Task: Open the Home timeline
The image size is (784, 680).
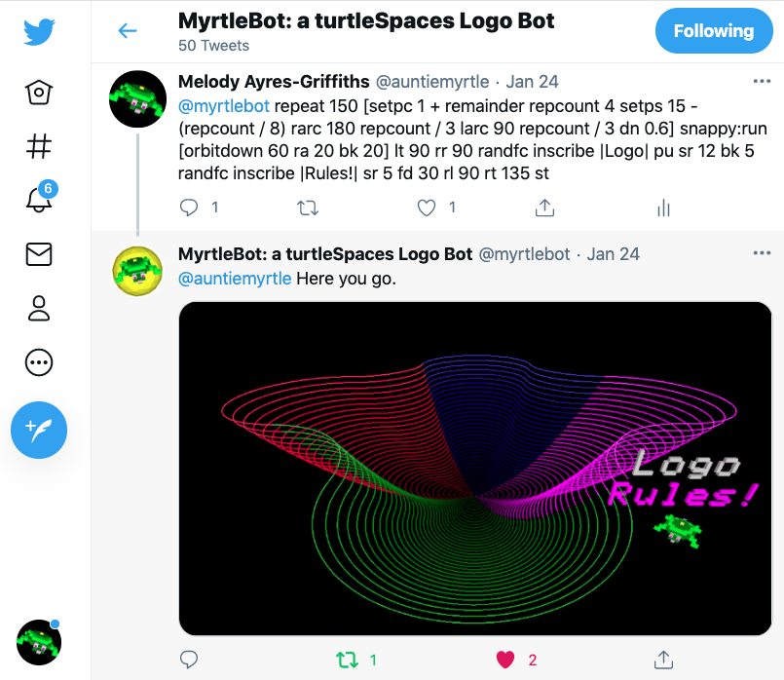Action: 39,92
